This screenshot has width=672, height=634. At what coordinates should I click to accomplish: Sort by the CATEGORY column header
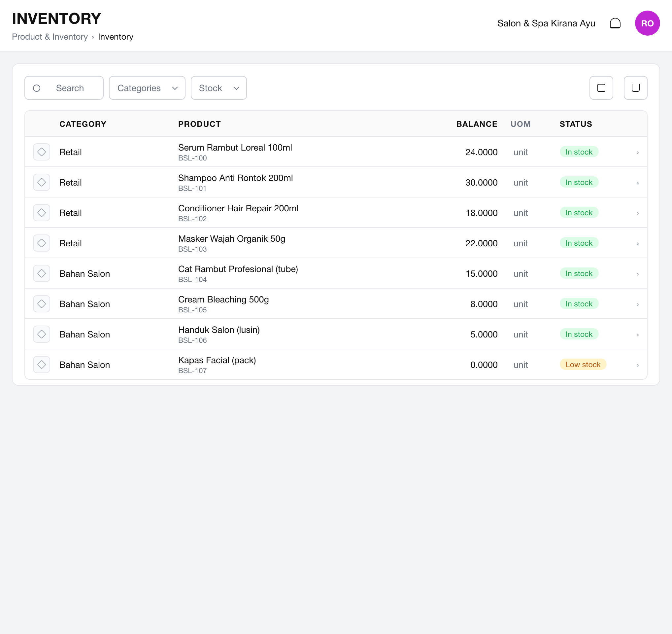[x=83, y=124]
